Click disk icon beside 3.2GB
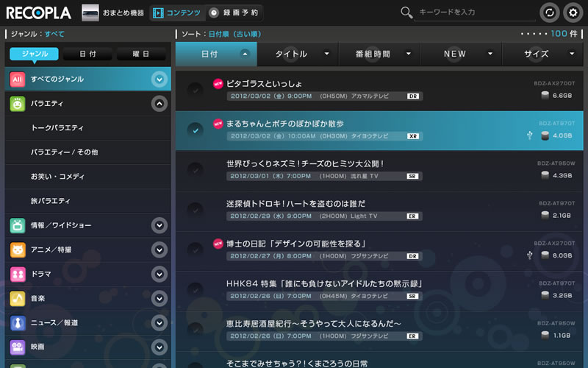The width and height of the screenshot is (588, 368). pyautogui.click(x=545, y=295)
